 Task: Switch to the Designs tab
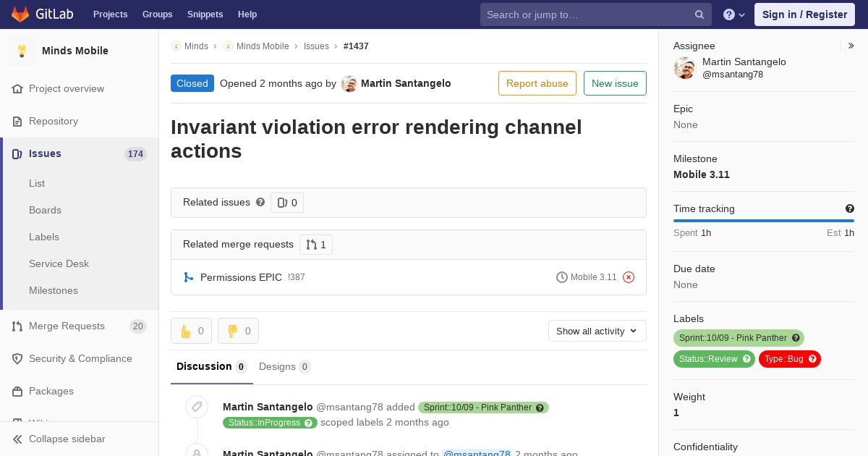[285, 367]
